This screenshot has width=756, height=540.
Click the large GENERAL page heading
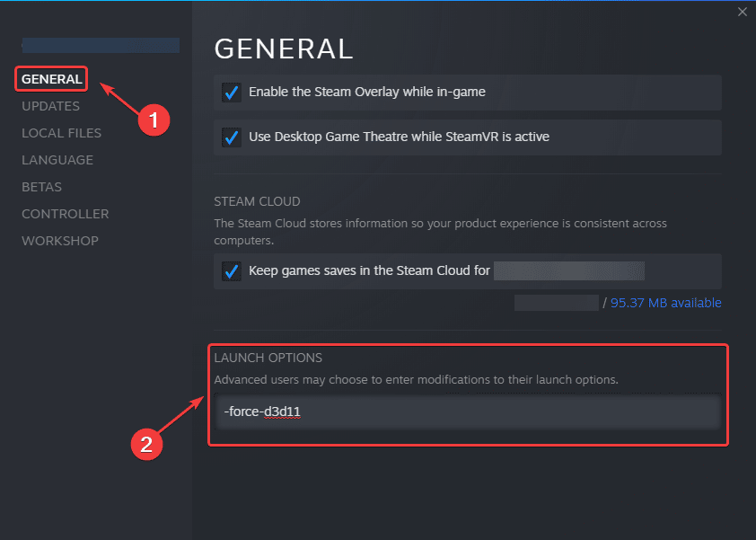coord(284,48)
